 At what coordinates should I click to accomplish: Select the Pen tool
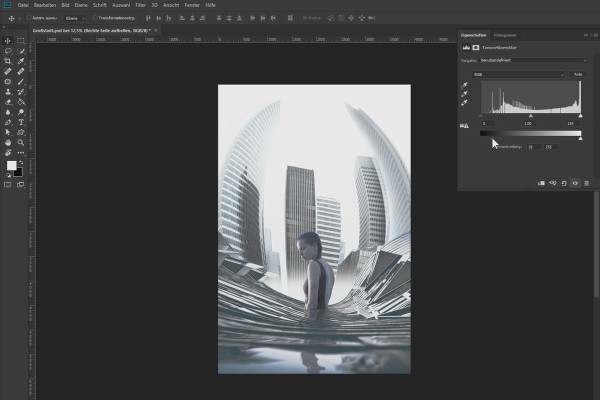click(8, 122)
